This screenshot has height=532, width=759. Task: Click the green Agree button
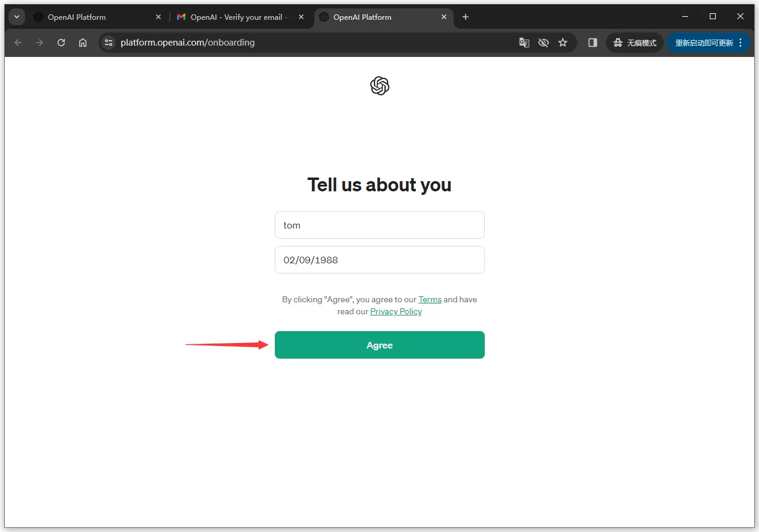379,345
